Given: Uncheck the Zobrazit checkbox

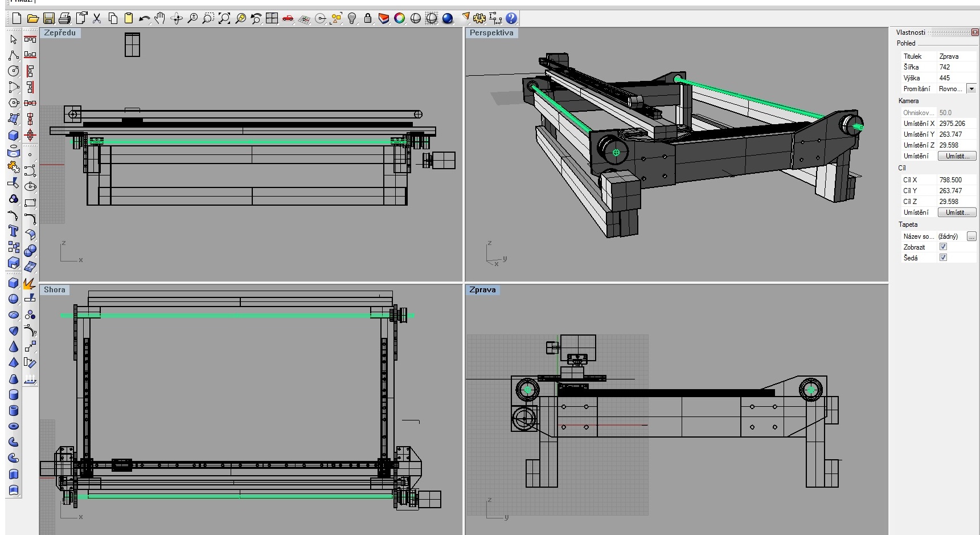Looking at the screenshot, I should (x=943, y=247).
